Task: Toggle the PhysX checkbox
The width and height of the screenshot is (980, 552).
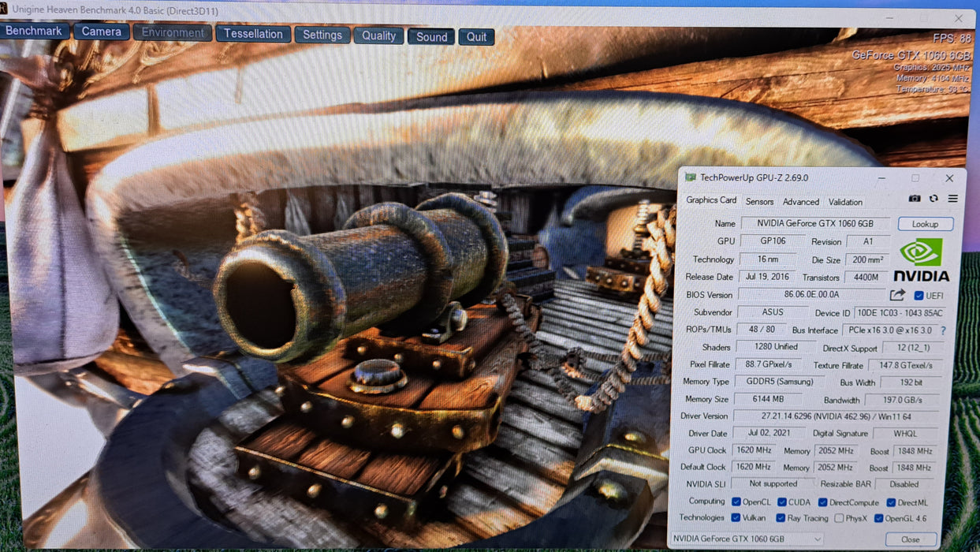Action: [x=839, y=519]
